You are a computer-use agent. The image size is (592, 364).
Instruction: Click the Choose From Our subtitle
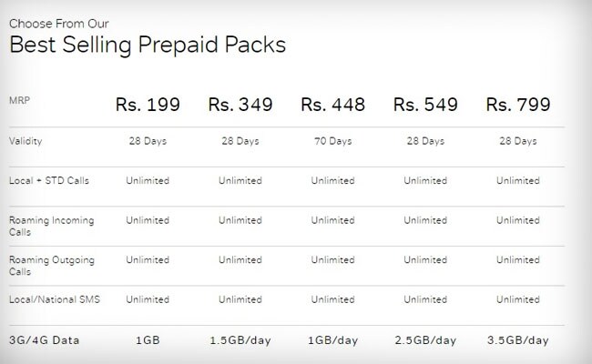59,24
